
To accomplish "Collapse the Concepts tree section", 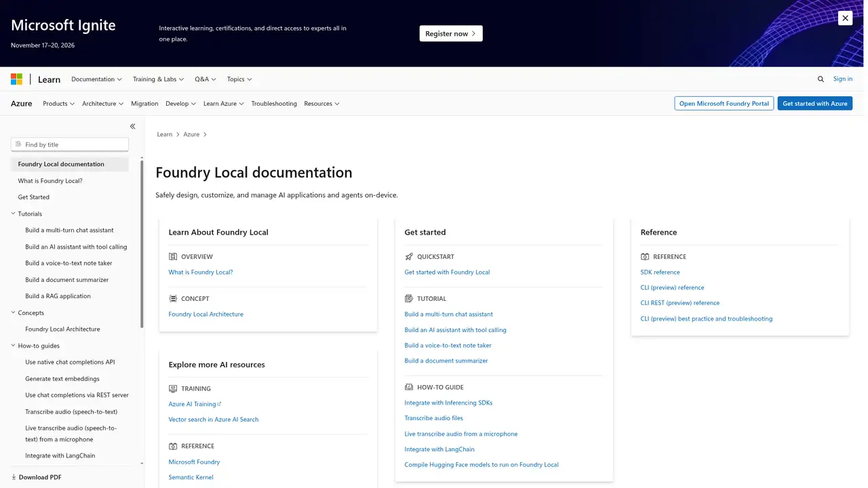I will pos(14,312).
